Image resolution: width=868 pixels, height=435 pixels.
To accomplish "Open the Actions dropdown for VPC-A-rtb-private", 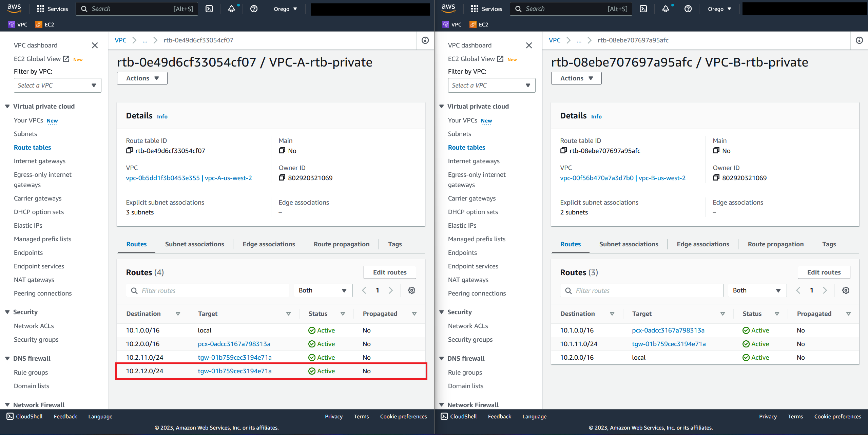I will click(142, 78).
